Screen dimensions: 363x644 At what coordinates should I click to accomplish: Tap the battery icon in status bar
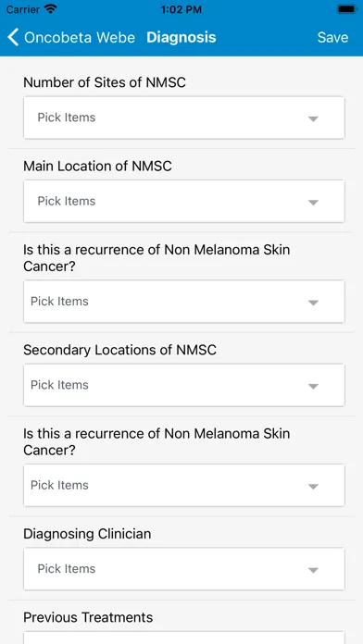(346, 9)
